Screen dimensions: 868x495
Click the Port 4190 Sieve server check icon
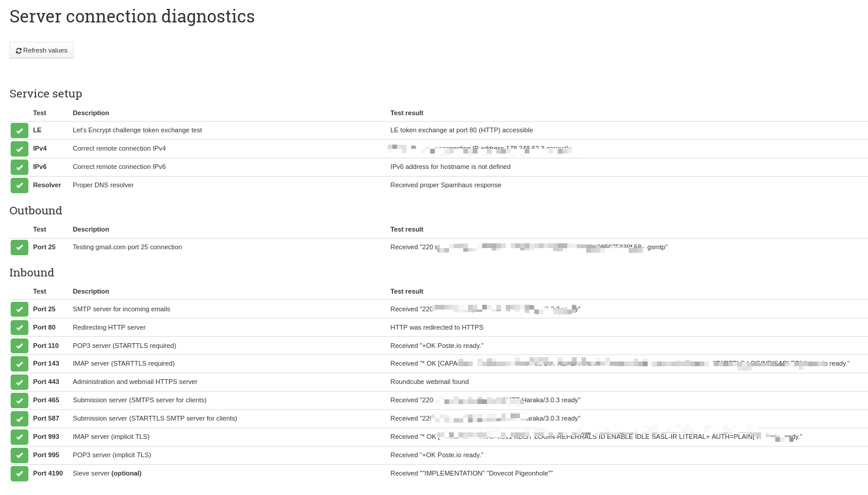[x=19, y=474]
